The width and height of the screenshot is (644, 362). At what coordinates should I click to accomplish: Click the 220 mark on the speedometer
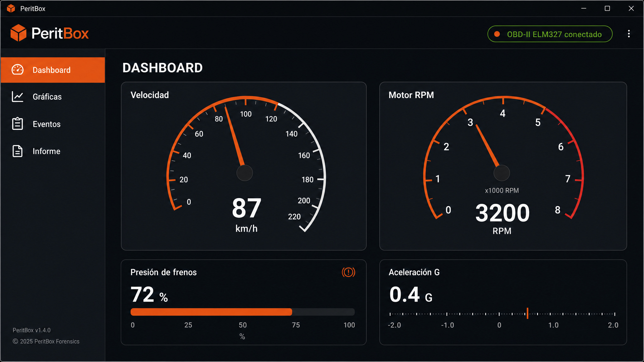[294, 217]
